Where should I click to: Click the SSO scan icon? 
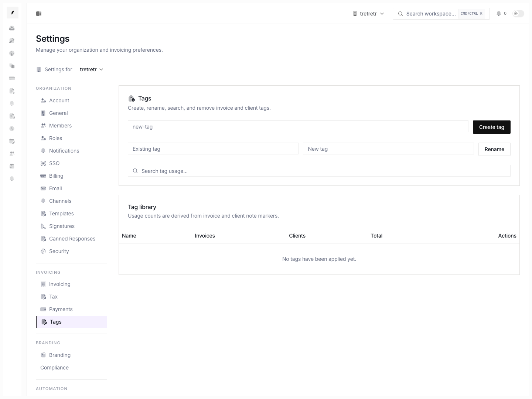coord(43,163)
